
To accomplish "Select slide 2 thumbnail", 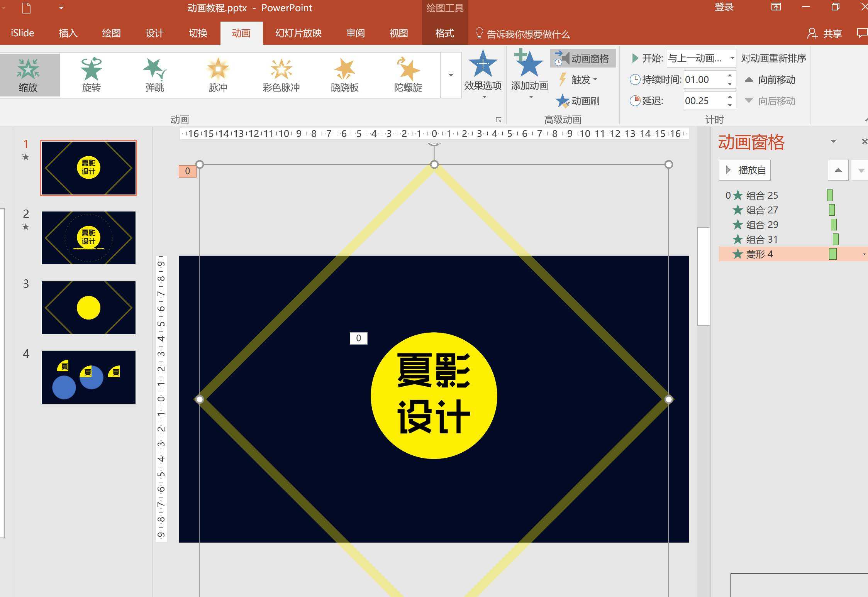I will (x=88, y=238).
